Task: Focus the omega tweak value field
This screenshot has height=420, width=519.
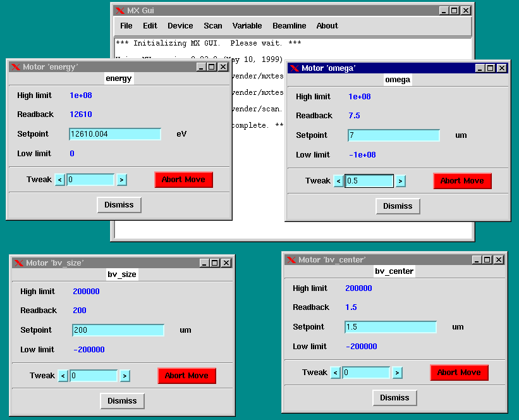Action: [x=369, y=182]
